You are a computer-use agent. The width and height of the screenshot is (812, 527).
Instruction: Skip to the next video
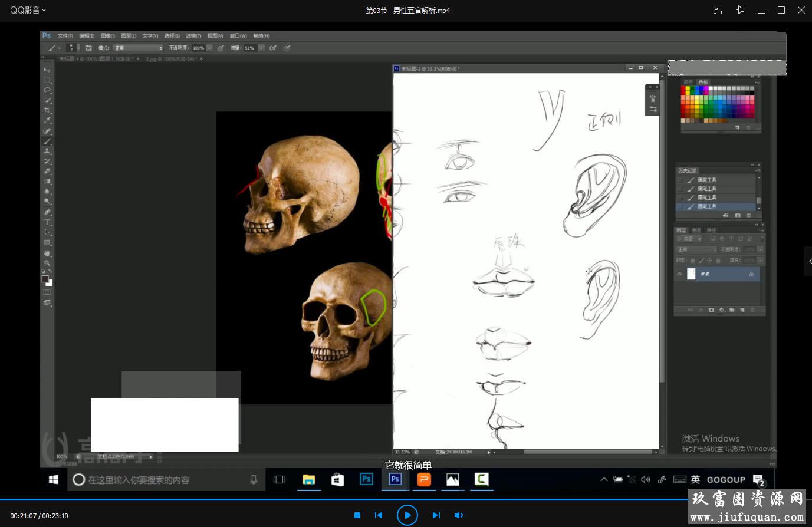(436, 515)
